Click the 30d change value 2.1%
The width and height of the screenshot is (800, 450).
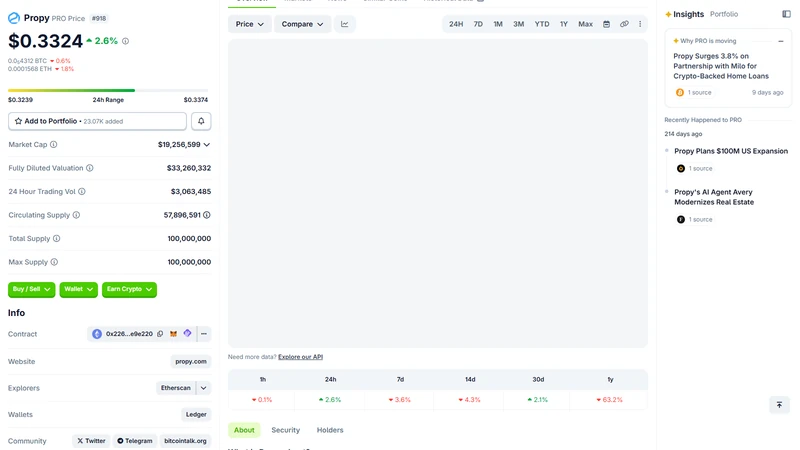[x=538, y=399]
